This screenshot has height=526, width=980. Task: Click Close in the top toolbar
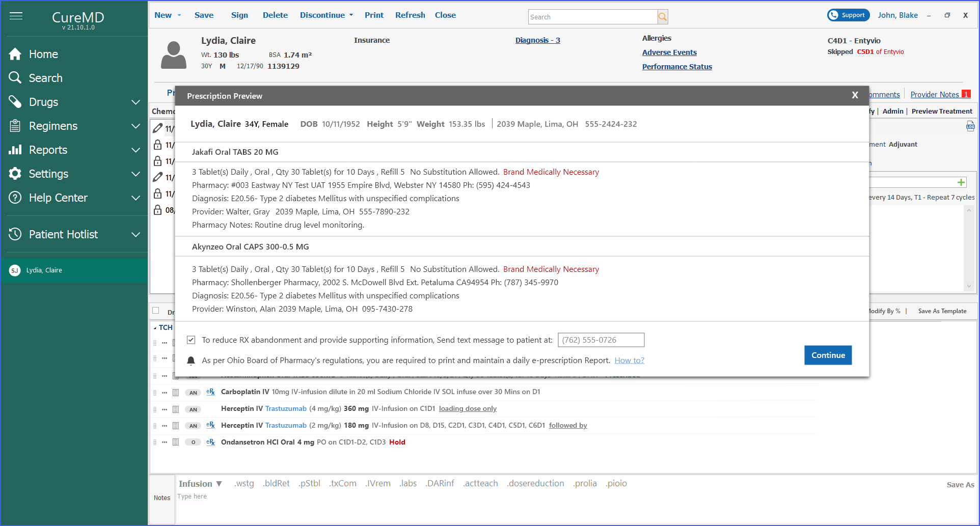coord(445,15)
